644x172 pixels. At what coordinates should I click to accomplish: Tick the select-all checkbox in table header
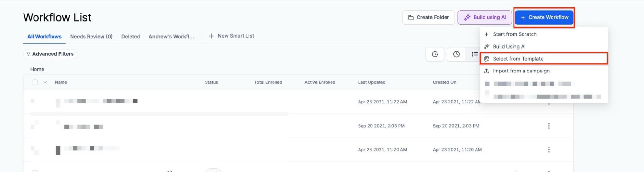(35, 82)
